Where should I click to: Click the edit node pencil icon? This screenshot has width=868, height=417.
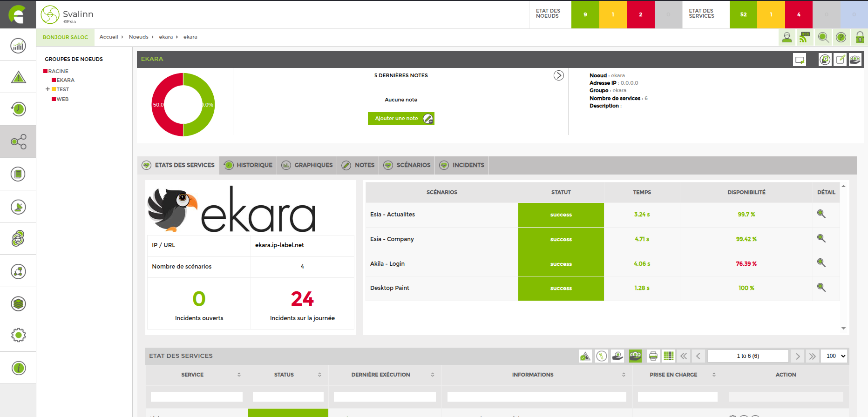pyautogui.click(x=840, y=60)
